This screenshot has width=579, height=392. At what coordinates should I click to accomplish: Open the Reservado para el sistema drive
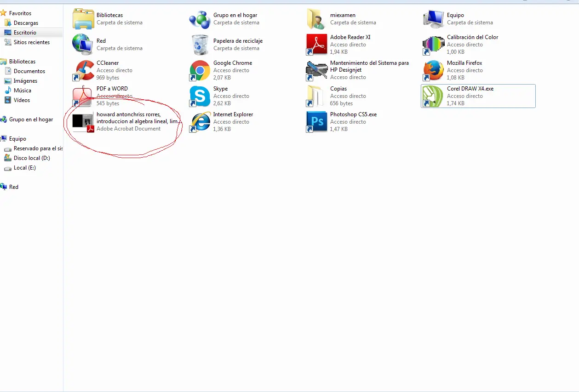(x=38, y=148)
